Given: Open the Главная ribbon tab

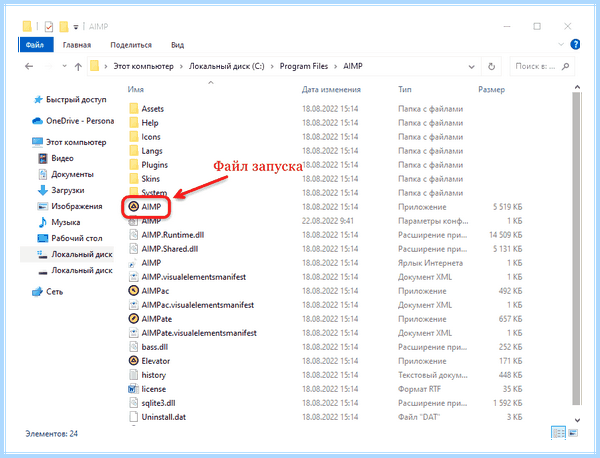Looking at the screenshot, I should pos(77,45).
